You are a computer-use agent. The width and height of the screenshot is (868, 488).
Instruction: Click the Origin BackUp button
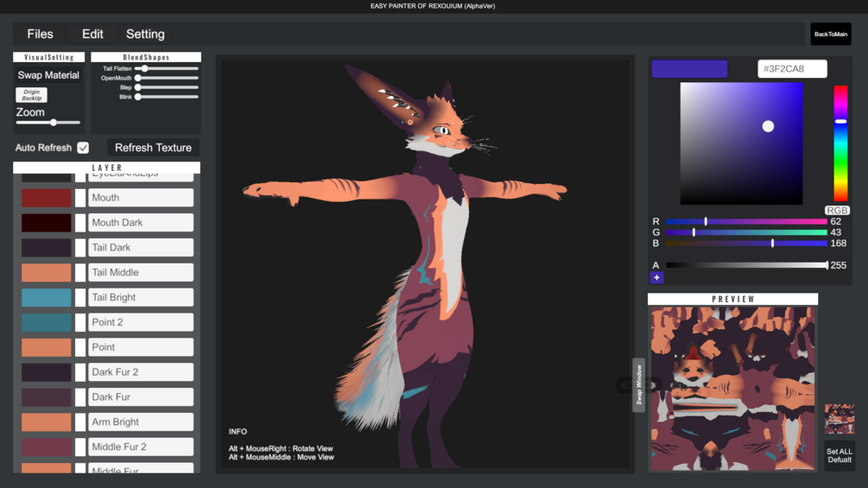click(32, 95)
